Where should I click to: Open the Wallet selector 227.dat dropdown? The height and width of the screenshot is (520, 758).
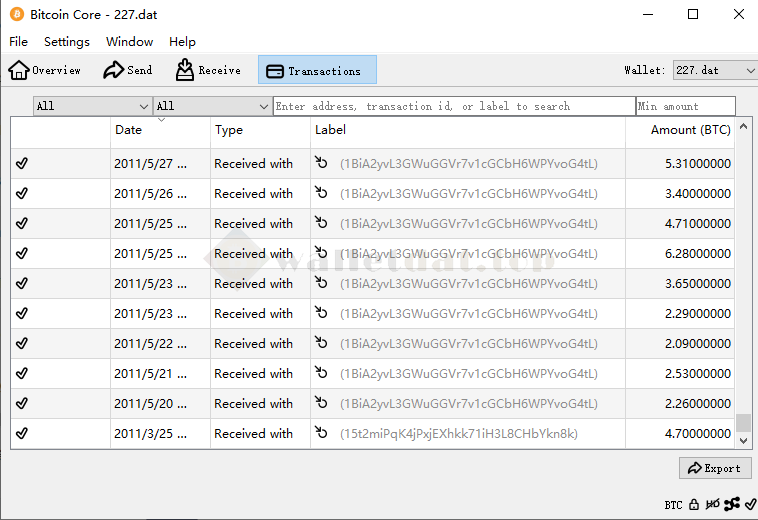714,70
